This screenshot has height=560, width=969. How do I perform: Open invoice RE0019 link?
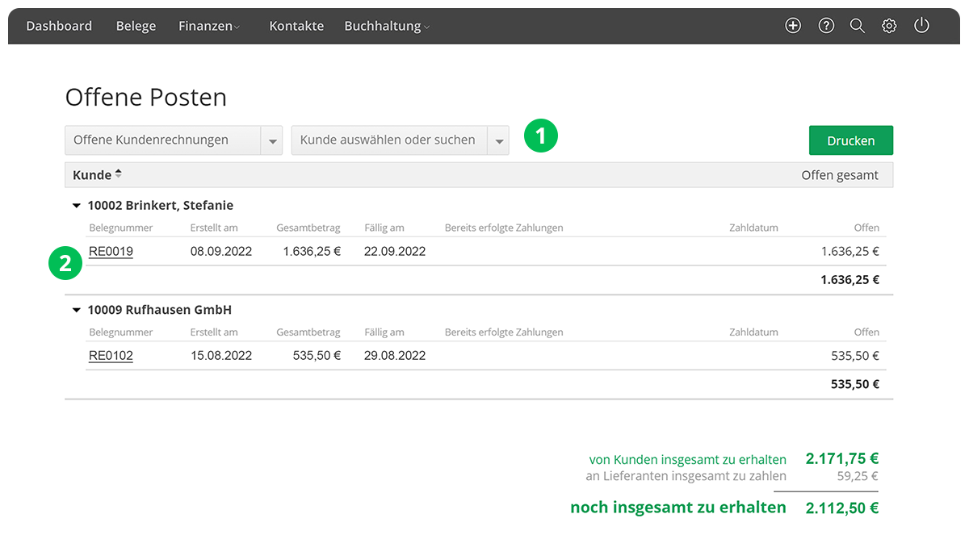[111, 252]
